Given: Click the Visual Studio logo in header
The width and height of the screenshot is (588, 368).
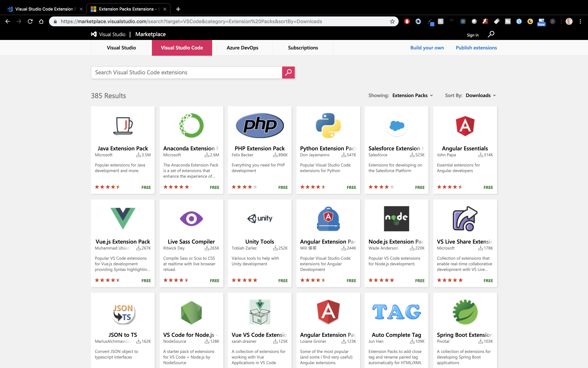Looking at the screenshot, I should 108,34.
